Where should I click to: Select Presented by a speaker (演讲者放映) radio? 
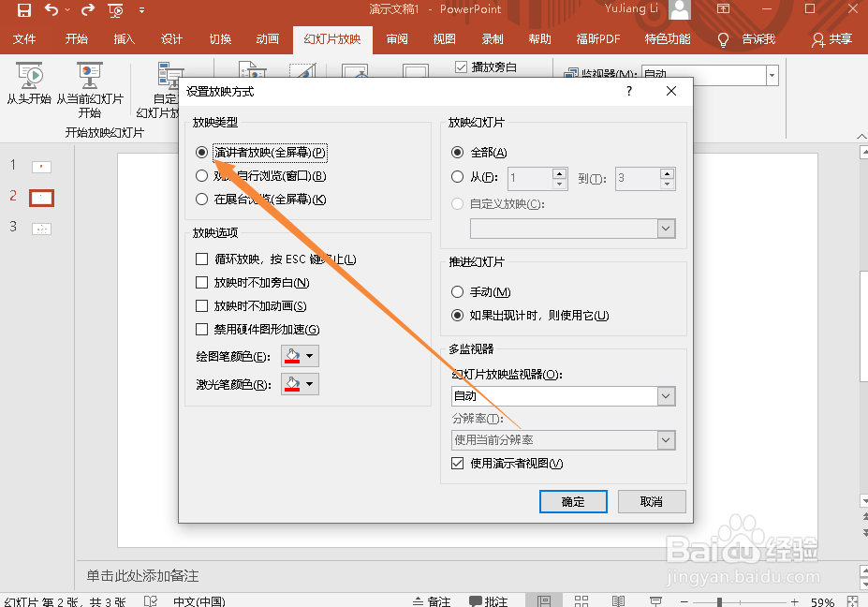[201, 153]
